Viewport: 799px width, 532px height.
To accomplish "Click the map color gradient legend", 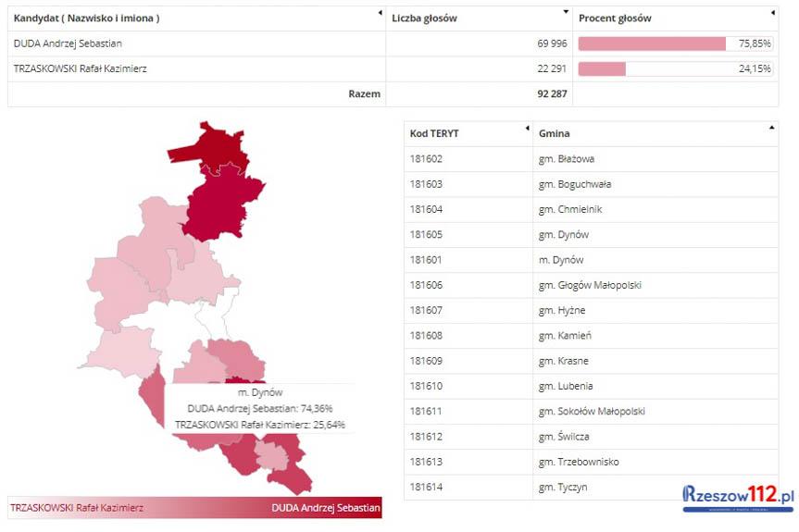I will 194,508.
